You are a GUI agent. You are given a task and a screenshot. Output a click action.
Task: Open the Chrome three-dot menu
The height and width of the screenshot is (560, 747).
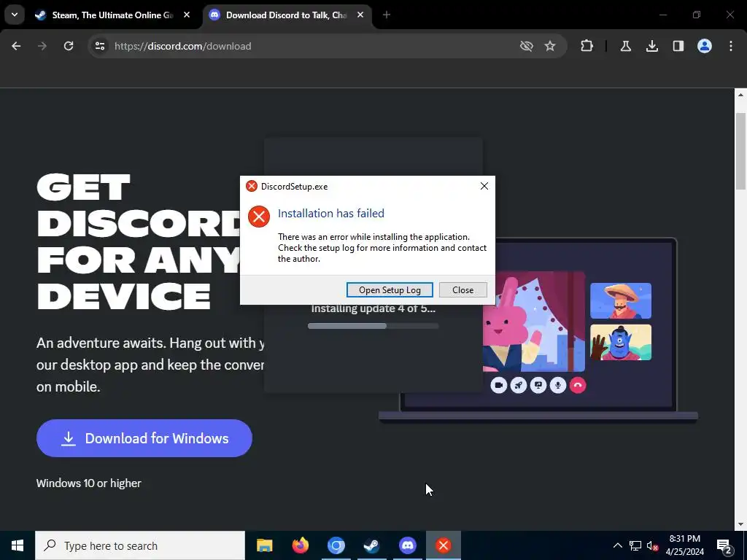click(x=731, y=46)
